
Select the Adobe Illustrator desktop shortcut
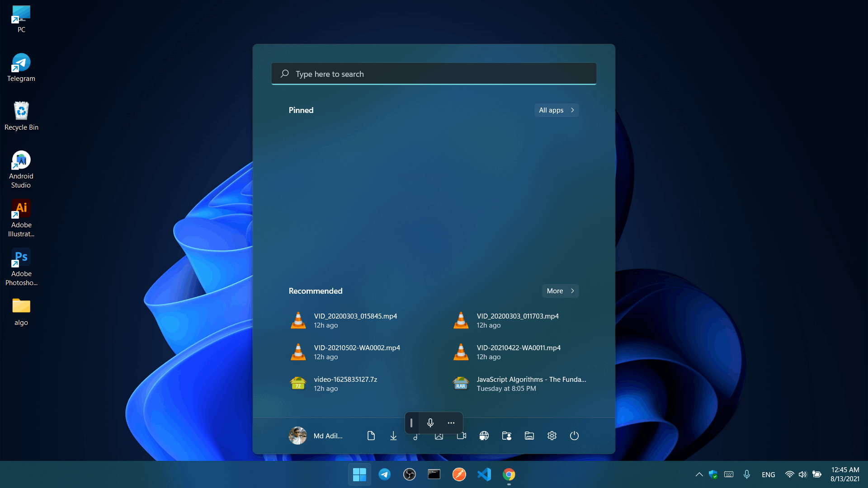[21, 219]
